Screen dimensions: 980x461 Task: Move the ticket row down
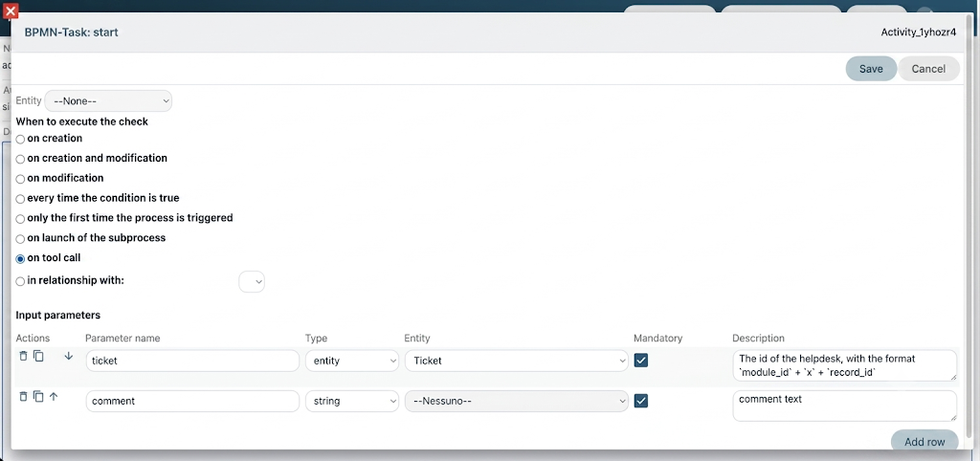[69, 356]
